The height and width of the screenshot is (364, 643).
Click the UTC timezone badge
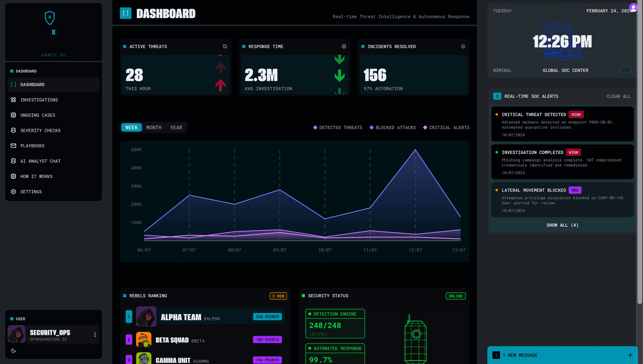[x=626, y=70]
